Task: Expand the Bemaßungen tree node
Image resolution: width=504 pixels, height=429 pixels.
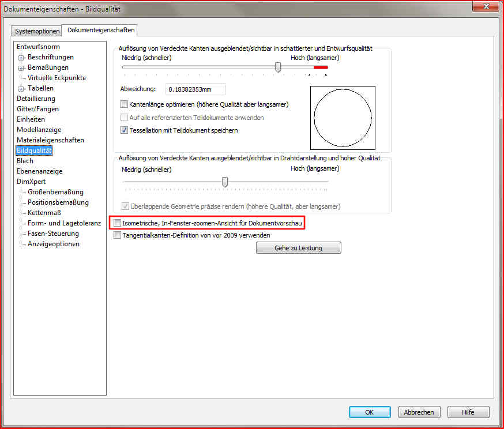Action: (21, 68)
